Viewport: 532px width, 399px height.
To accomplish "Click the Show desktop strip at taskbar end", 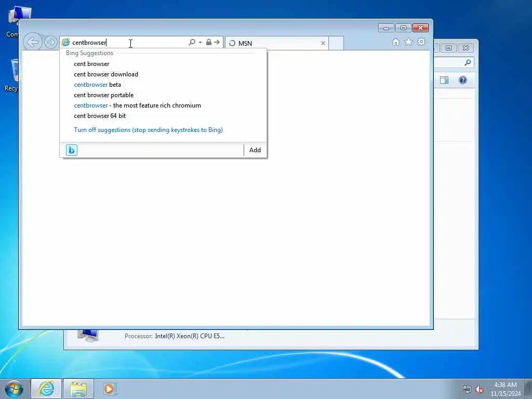I will coord(528,389).
